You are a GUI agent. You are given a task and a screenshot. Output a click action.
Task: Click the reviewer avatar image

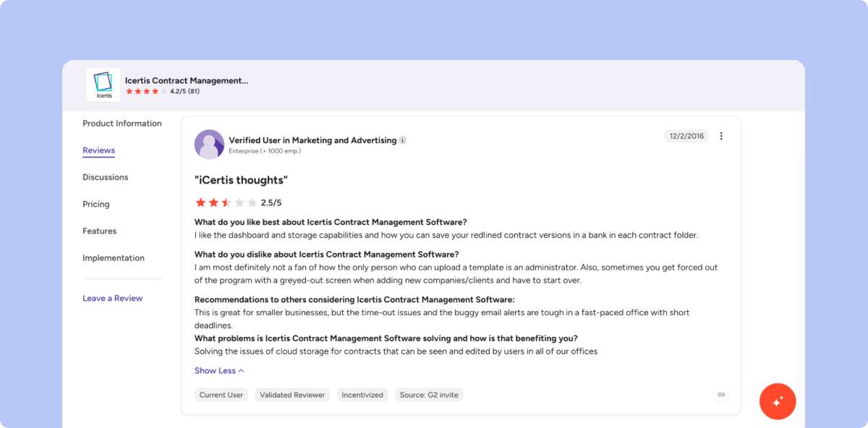click(209, 145)
